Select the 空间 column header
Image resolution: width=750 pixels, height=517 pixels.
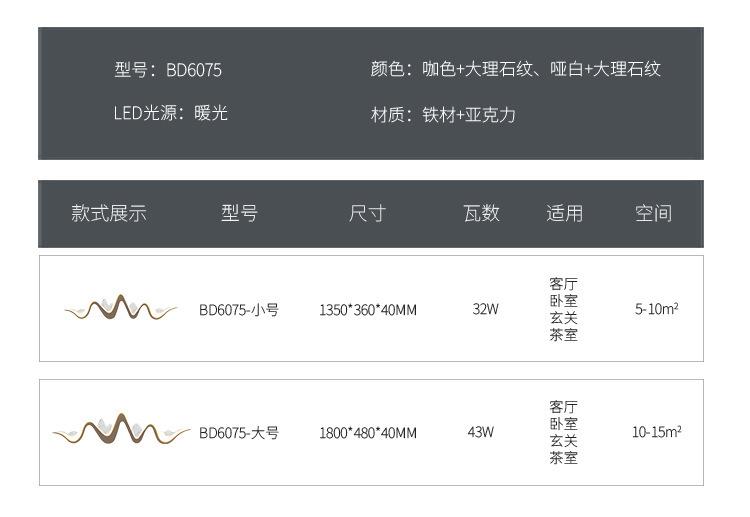click(x=654, y=213)
